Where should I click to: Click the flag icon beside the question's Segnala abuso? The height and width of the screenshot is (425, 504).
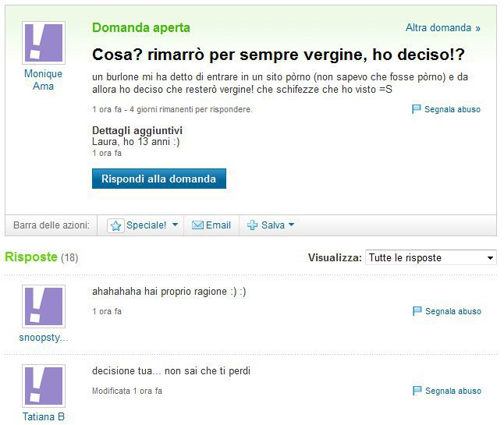[417, 109]
